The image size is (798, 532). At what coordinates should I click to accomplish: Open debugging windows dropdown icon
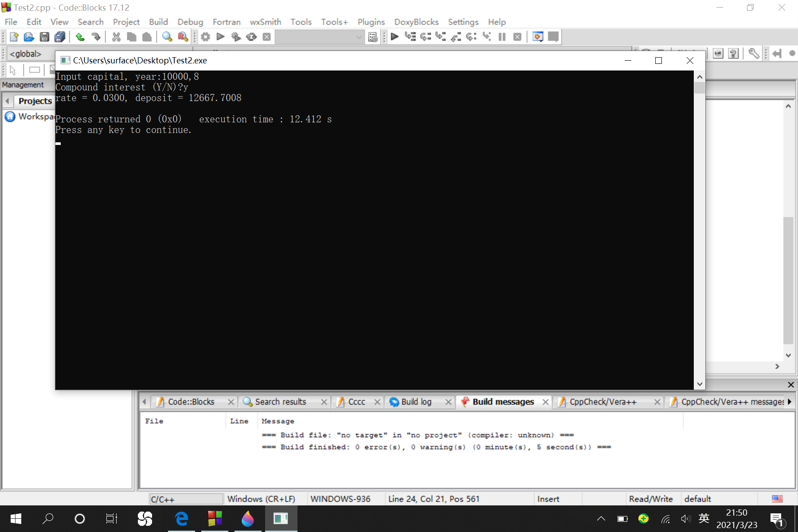click(538, 37)
